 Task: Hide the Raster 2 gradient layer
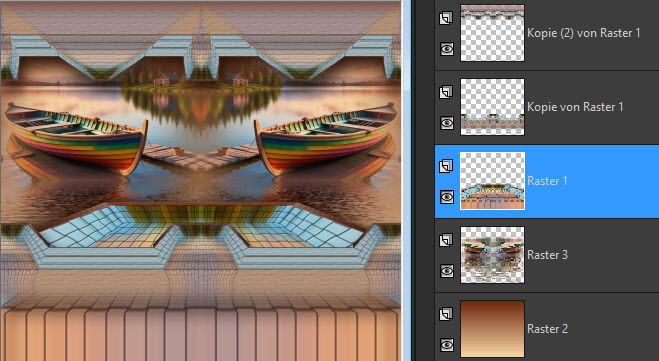[447, 345]
